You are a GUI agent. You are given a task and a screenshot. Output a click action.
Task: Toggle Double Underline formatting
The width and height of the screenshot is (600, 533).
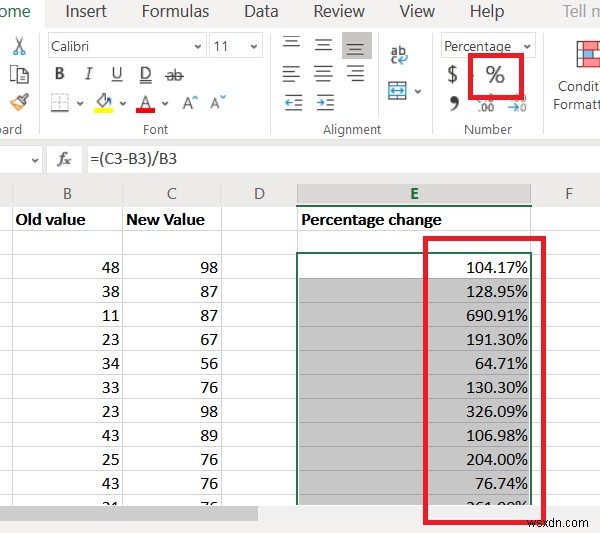point(145,75)
